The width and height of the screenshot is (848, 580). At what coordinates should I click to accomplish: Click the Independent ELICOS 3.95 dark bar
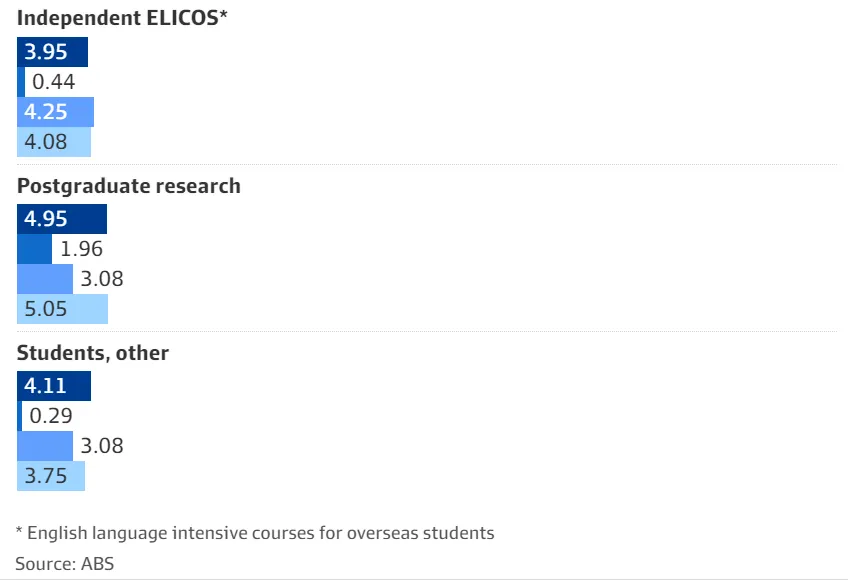[x=52, y=52]
